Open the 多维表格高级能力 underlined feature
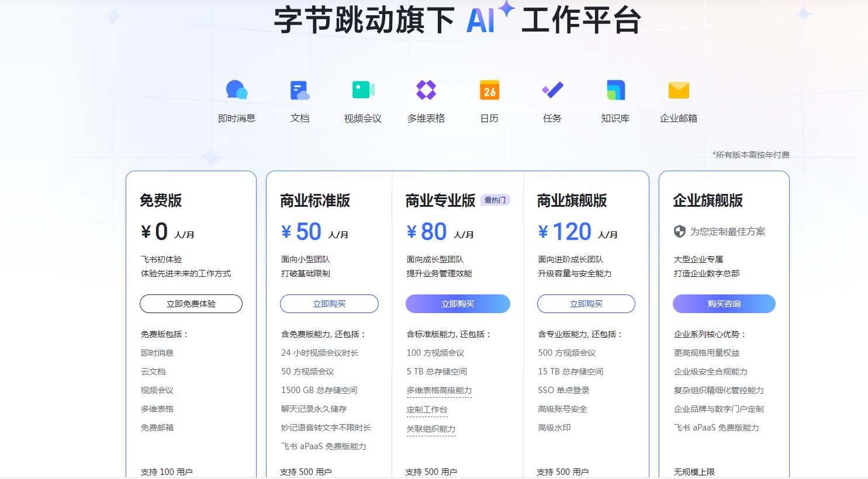Screen dimensions: 868x479 tap(439, 390)
